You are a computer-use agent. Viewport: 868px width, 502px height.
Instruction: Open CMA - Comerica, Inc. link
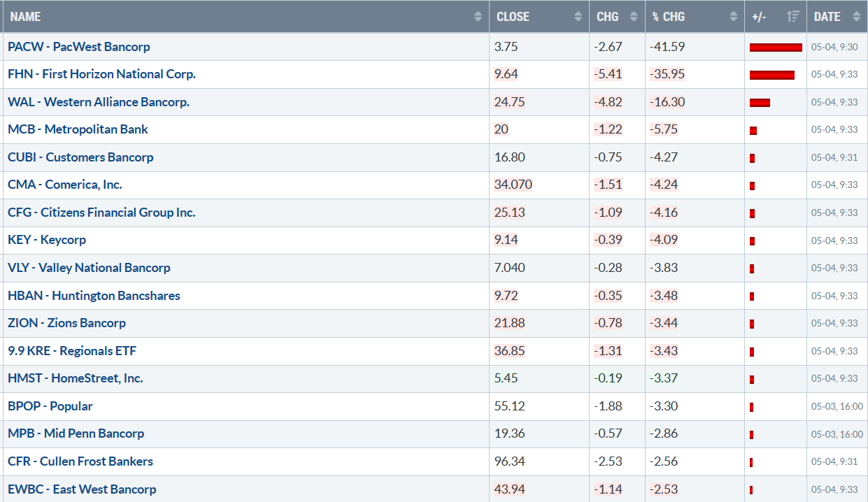pyautogui.click(x=65, y=185)
